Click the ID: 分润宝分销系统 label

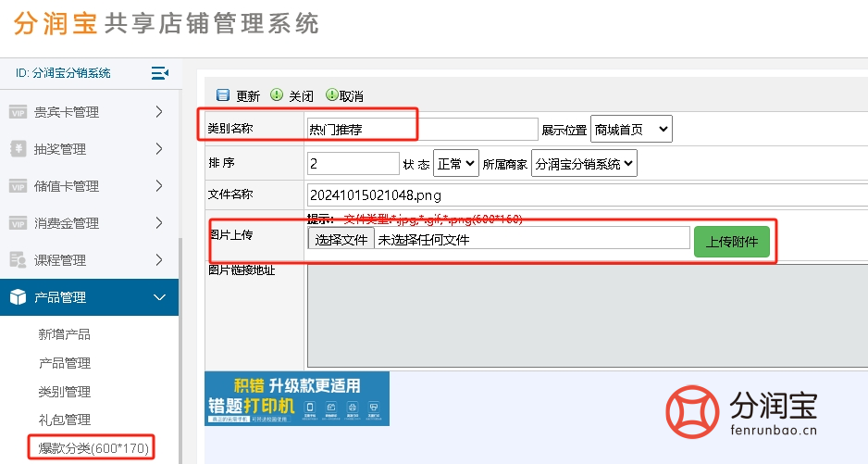click(x=63, y=72)
